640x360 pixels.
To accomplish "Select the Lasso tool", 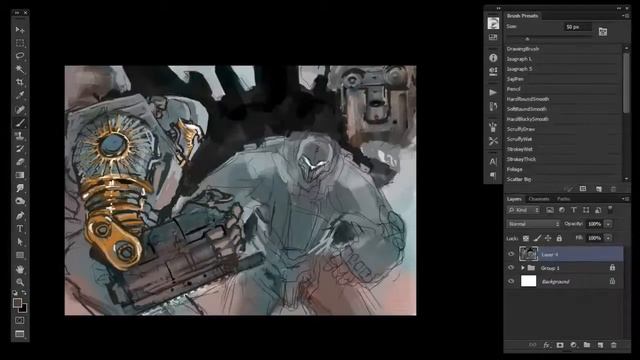I will pos(20,56).
